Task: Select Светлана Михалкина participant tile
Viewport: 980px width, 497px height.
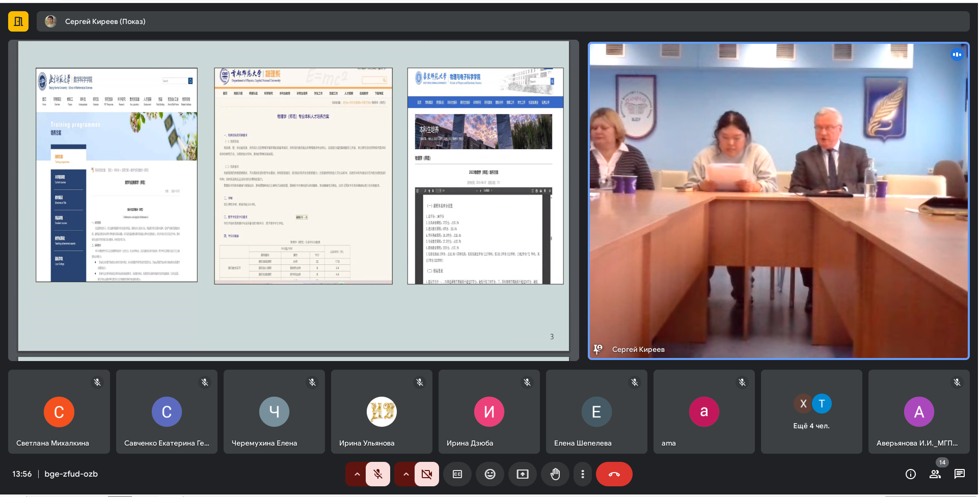Action: [59, 411]
